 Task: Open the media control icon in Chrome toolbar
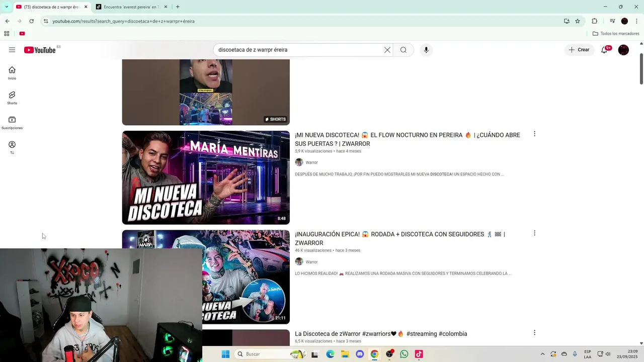tap(612, 21)
